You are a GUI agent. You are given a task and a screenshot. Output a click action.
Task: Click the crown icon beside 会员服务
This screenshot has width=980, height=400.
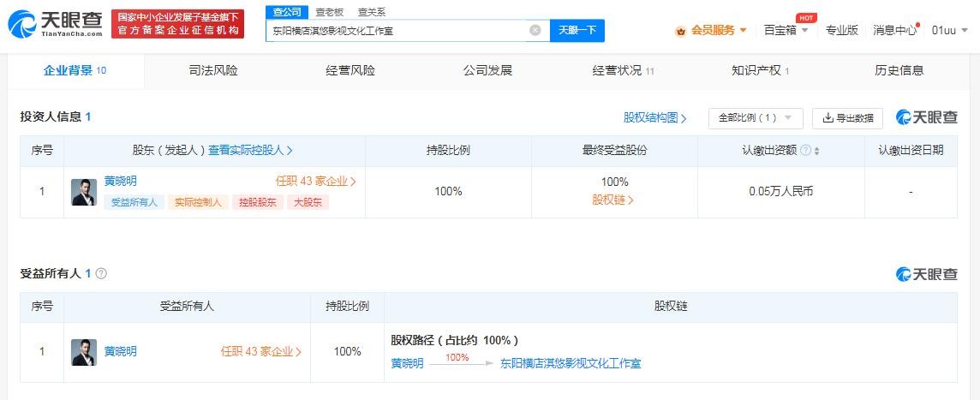point(681,31)
